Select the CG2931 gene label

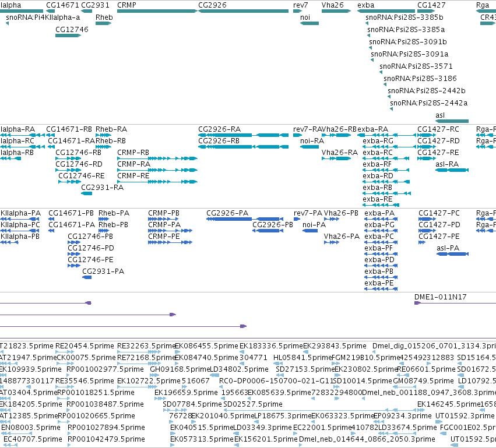tap(95, 5)
